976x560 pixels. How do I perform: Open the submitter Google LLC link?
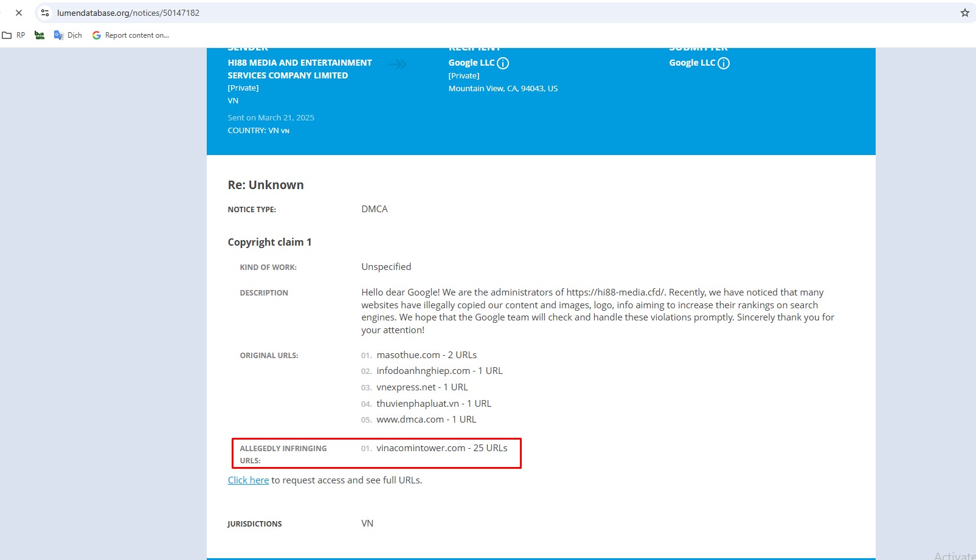pyautogui.click(x=692, y=63)
